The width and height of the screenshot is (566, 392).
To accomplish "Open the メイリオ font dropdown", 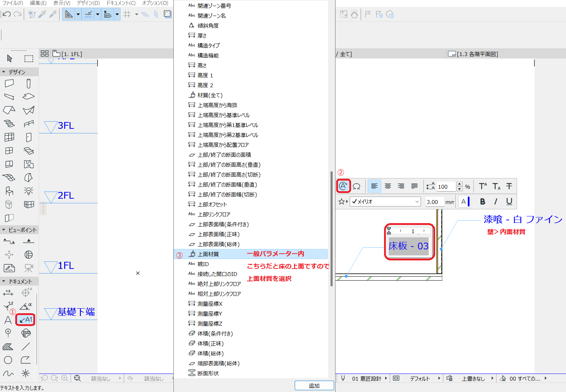I will pos(385,201).
